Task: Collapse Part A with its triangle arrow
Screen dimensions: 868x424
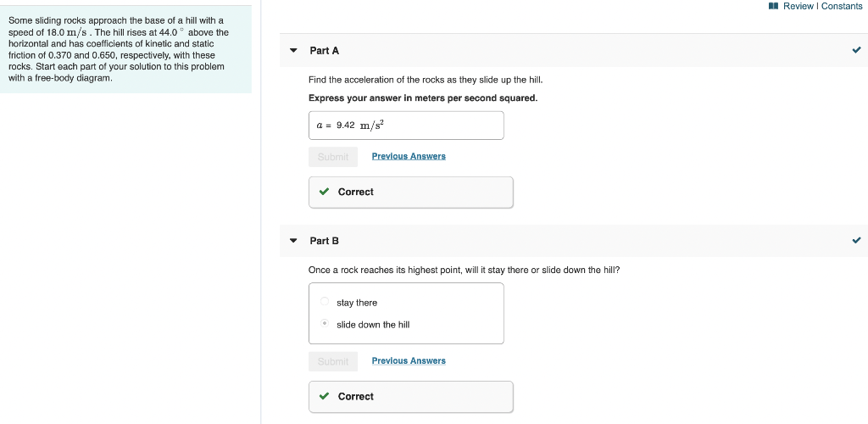Action: click(x=293, y=51)
